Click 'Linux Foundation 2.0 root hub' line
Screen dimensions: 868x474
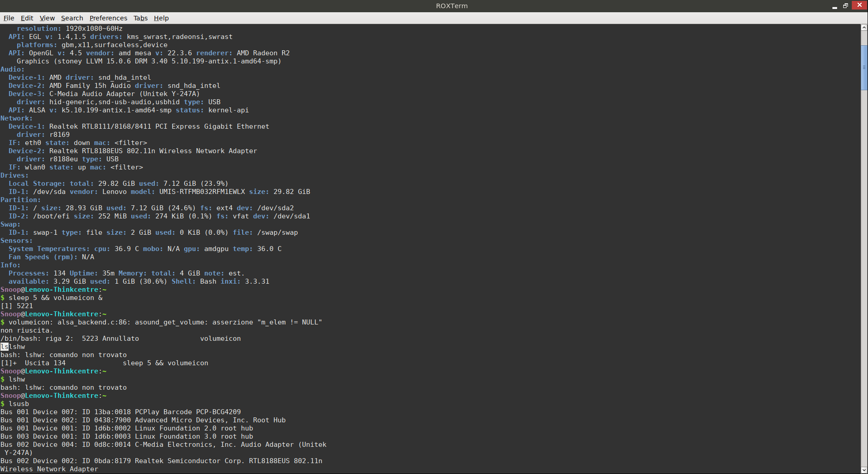point(194,428)
